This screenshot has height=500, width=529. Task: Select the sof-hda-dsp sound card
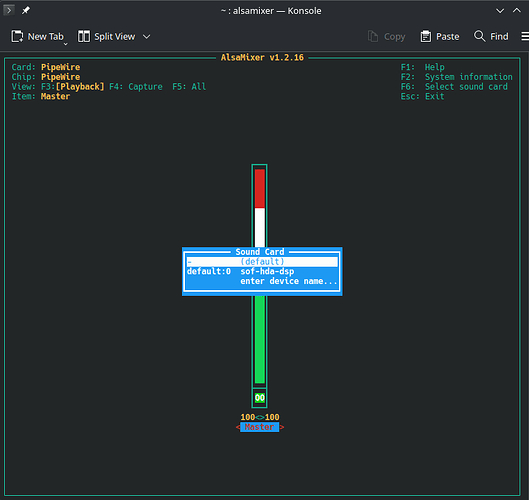click(x=262, y=271)
